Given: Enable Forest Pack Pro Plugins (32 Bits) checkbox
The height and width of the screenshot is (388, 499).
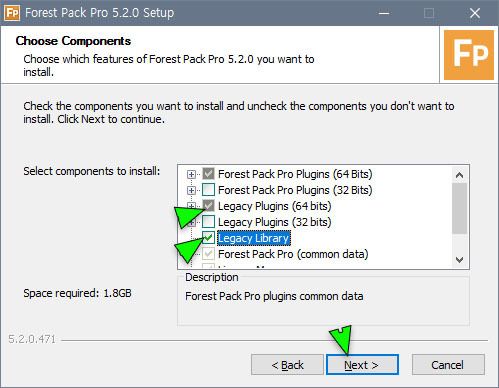Looking at the screenshot, I should (x=209, y=190).
